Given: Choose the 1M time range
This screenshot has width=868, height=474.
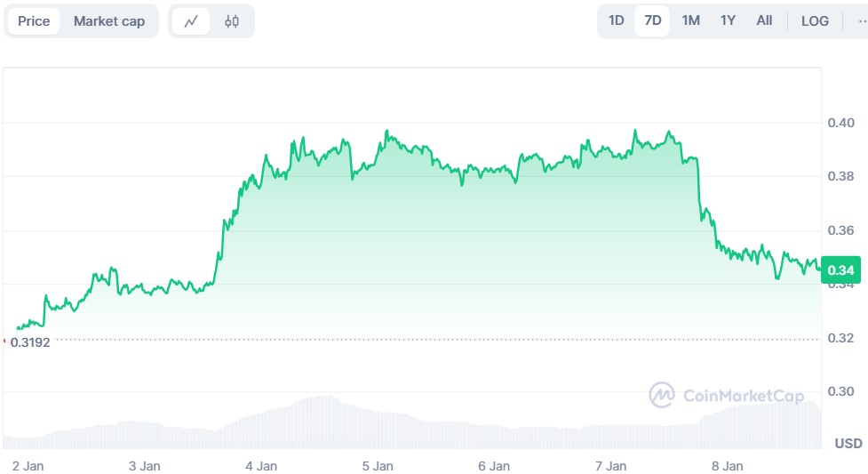Looking at the screenshot, I should click(690, 20).
